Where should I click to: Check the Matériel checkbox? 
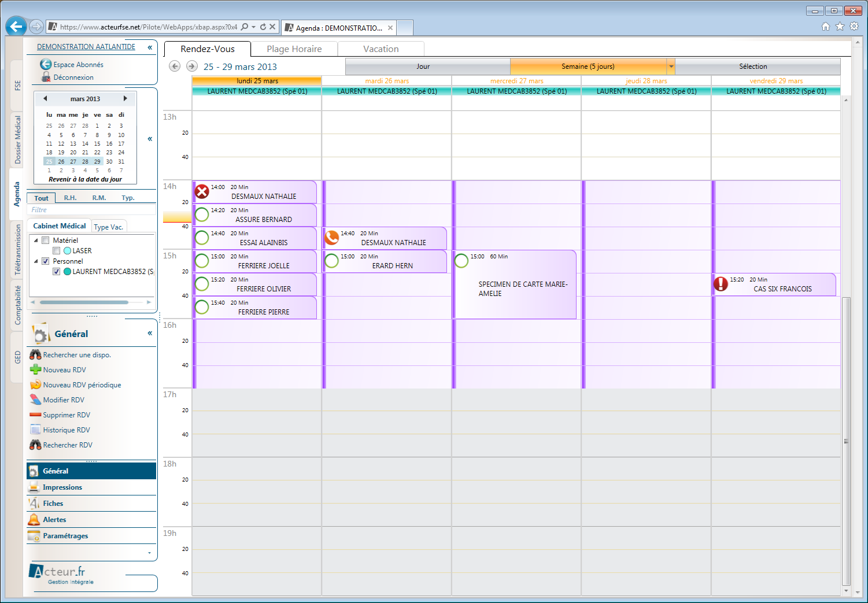click(x=46, y=241)
